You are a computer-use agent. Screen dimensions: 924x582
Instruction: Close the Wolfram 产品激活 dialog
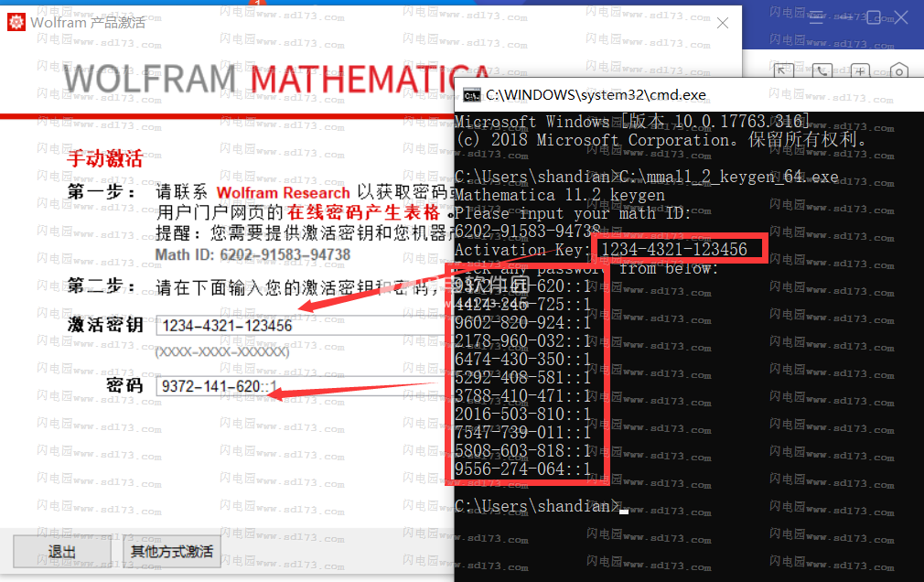pos(723,23)
